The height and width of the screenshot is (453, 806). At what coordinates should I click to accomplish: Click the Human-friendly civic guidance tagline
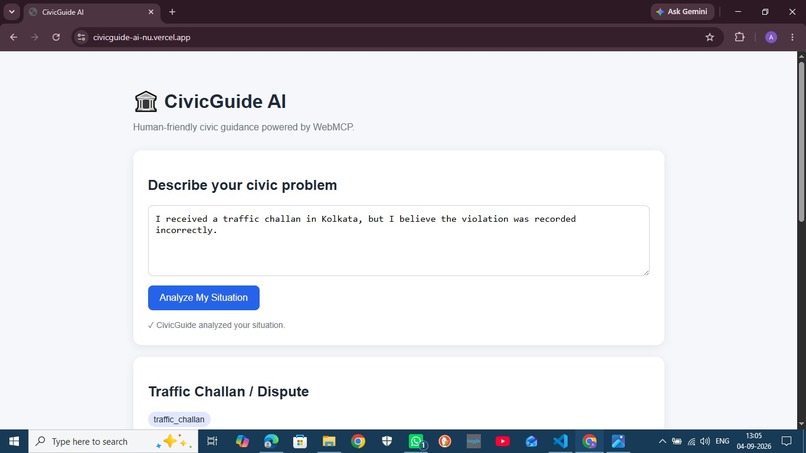click(244, 127)
